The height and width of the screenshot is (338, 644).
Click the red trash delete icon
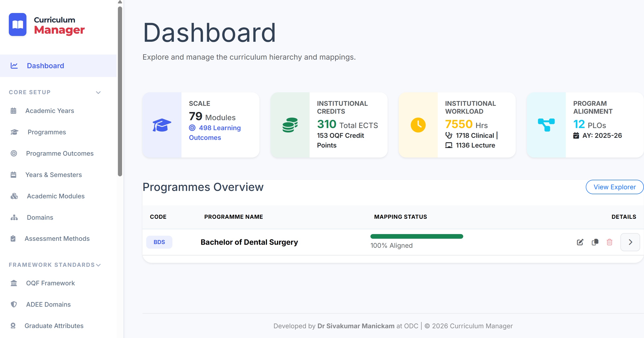[609, 242]
